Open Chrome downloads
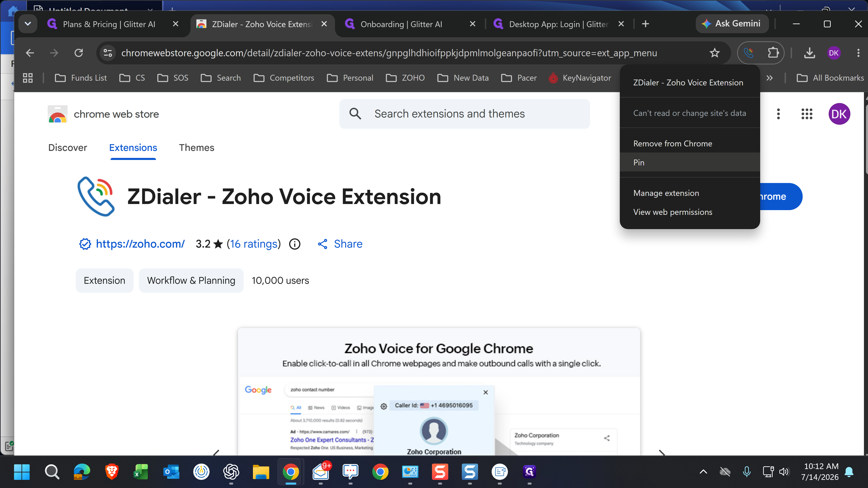 click(x=809, y=53)
